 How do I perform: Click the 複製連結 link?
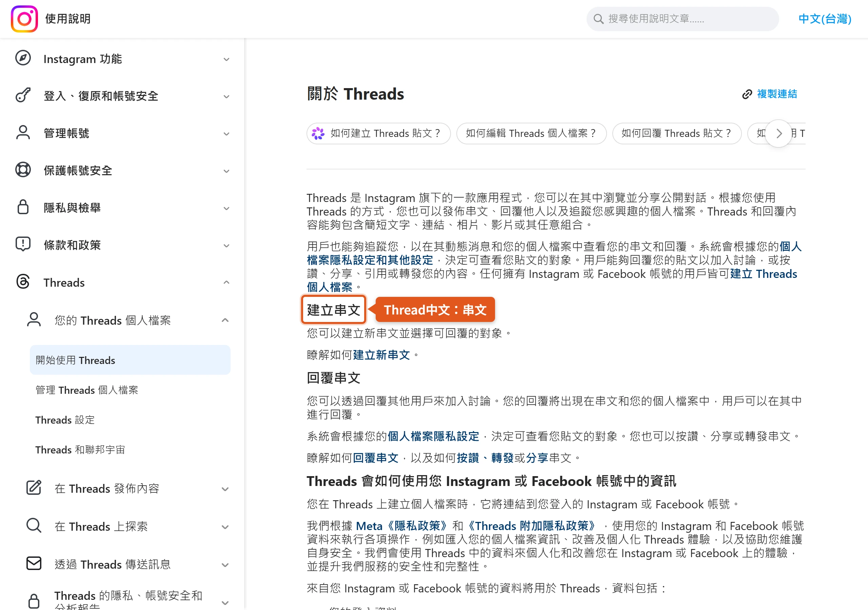tap(776, 94)
